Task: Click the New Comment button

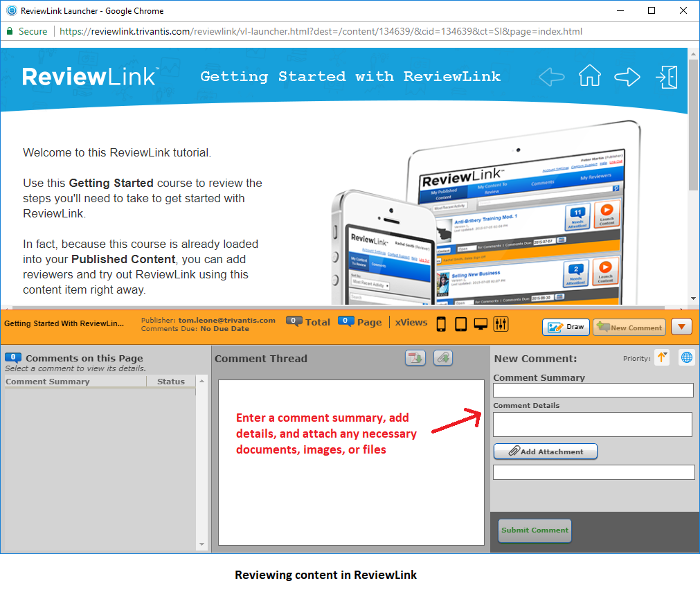Action: (629, 327)
